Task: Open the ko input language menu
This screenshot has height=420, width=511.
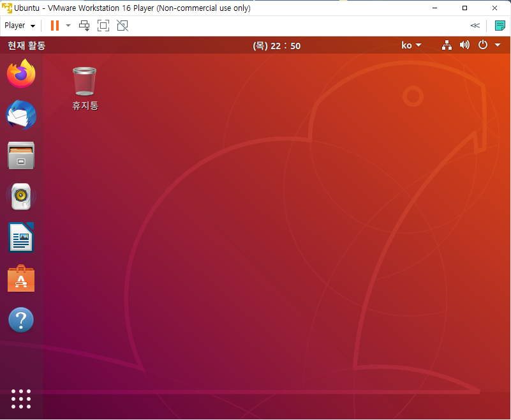Action: pos(411,45)
